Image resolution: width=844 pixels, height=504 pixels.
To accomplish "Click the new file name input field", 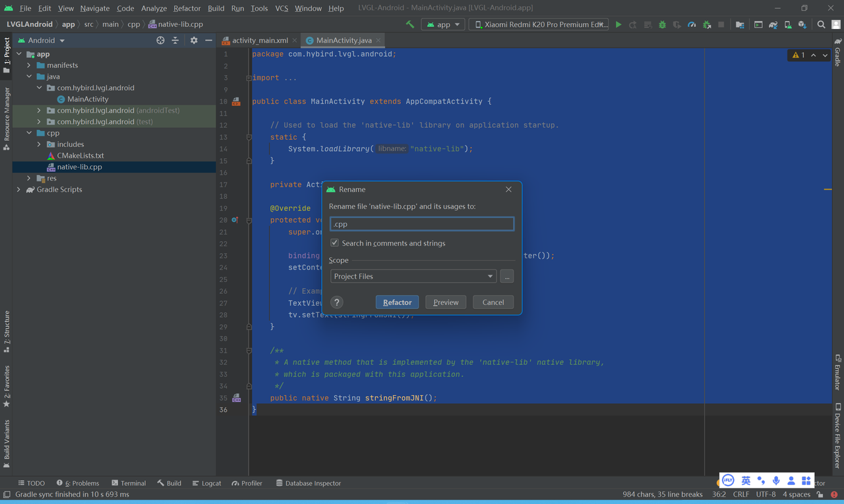I will (422, 224).
